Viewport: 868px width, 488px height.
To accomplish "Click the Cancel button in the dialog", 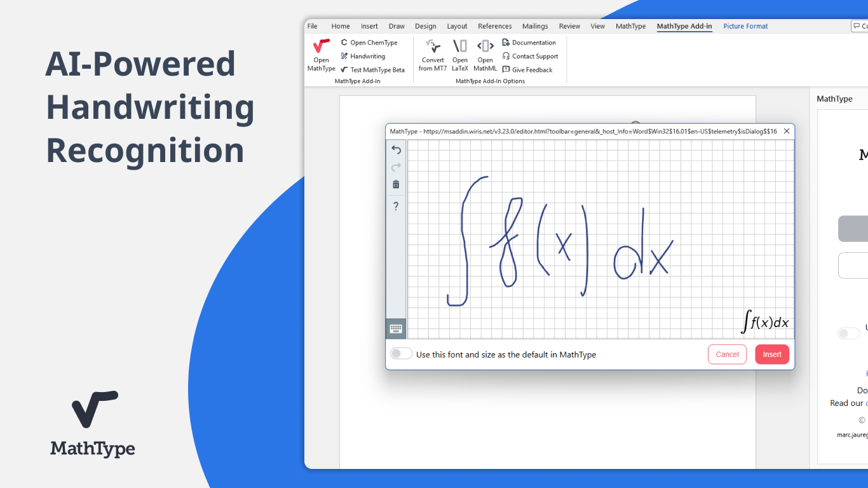I will (x=727, y=355).
